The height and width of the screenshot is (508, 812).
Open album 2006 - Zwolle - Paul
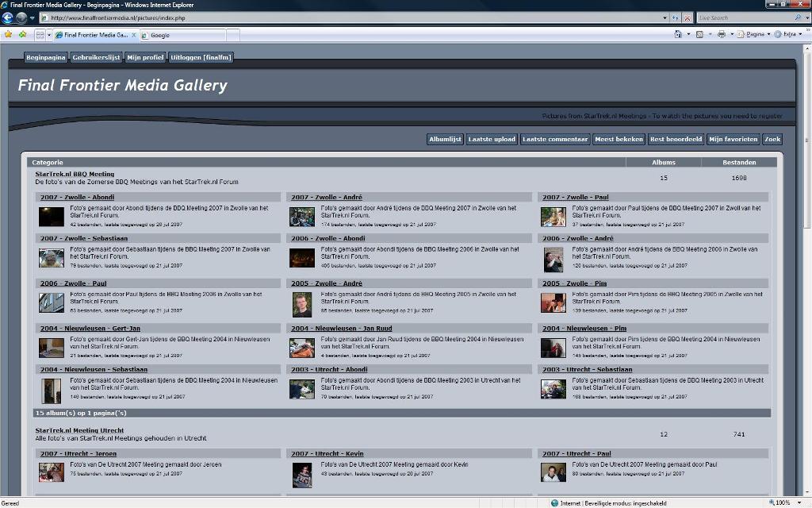[x=74, y=283]
